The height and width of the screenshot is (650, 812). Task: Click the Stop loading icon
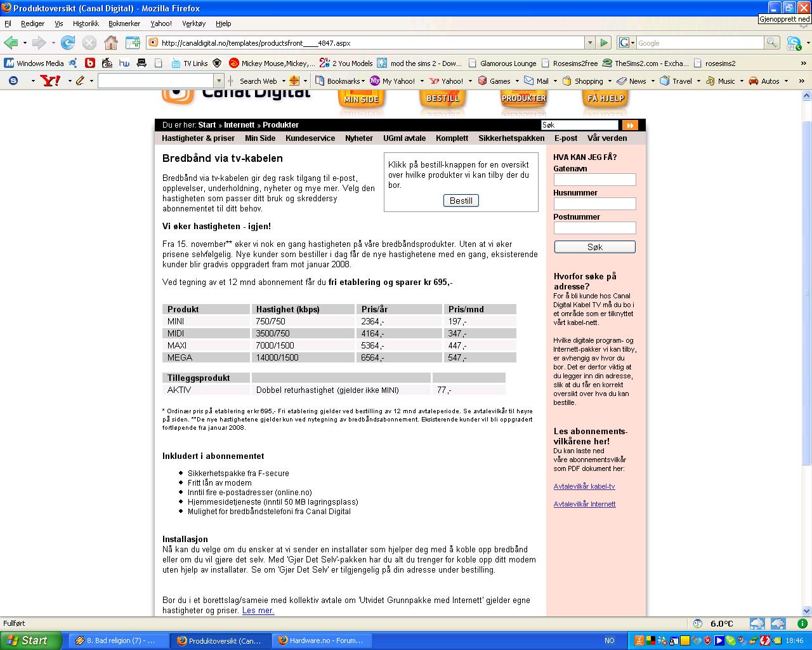[x=89, y=43]
